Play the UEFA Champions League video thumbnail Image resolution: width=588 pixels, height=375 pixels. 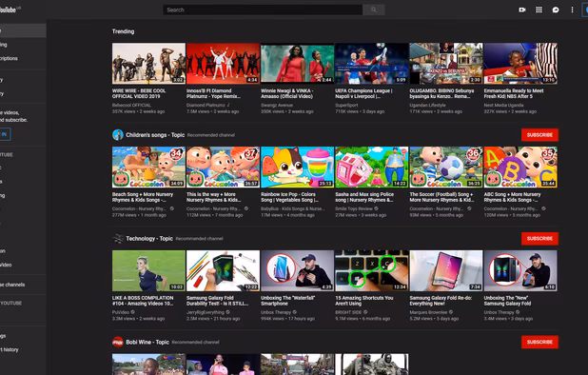click(x=372, y=64)
